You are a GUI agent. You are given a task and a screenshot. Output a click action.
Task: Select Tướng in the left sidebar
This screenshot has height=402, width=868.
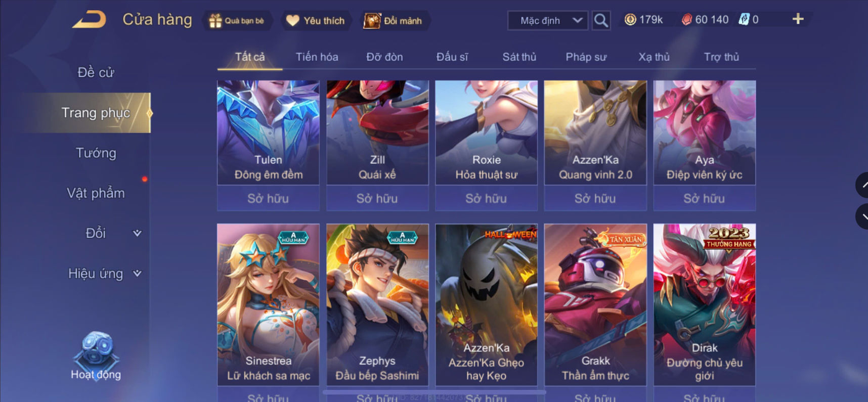coord(96,153)
